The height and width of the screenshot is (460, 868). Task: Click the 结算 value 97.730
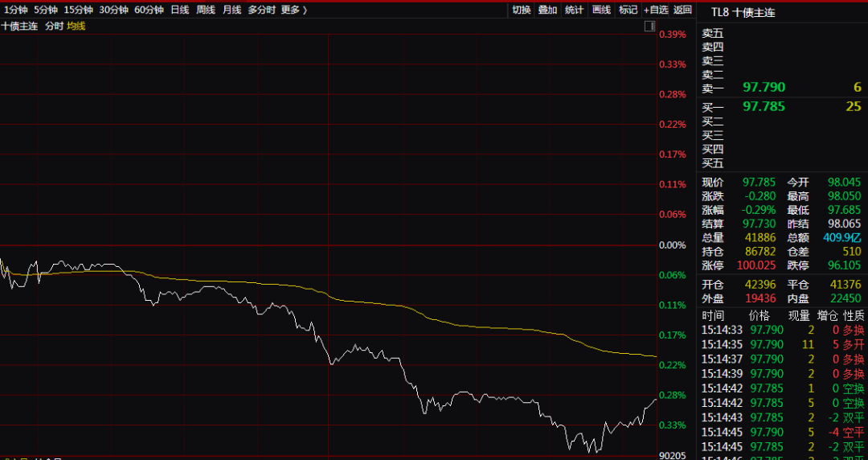[x=759, y=224]
